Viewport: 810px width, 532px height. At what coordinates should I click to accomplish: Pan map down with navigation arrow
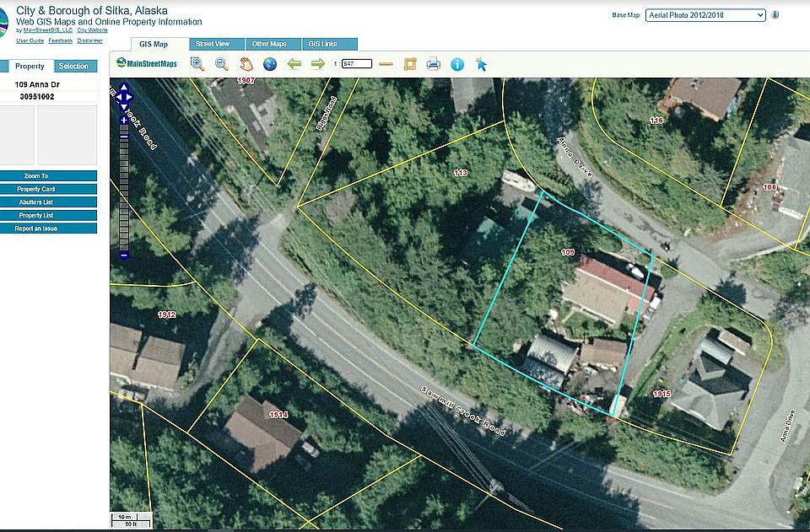123,106
